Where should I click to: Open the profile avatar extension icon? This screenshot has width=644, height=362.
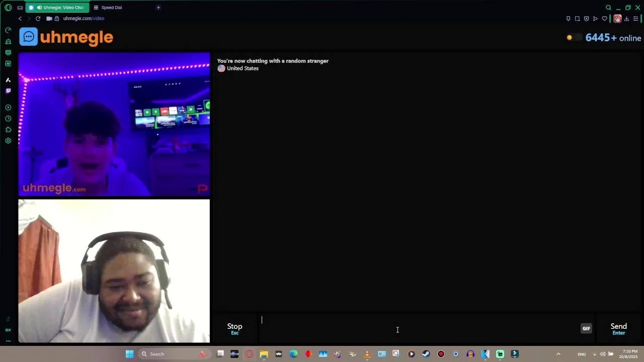pyautogui.click(x=617, y=19)
